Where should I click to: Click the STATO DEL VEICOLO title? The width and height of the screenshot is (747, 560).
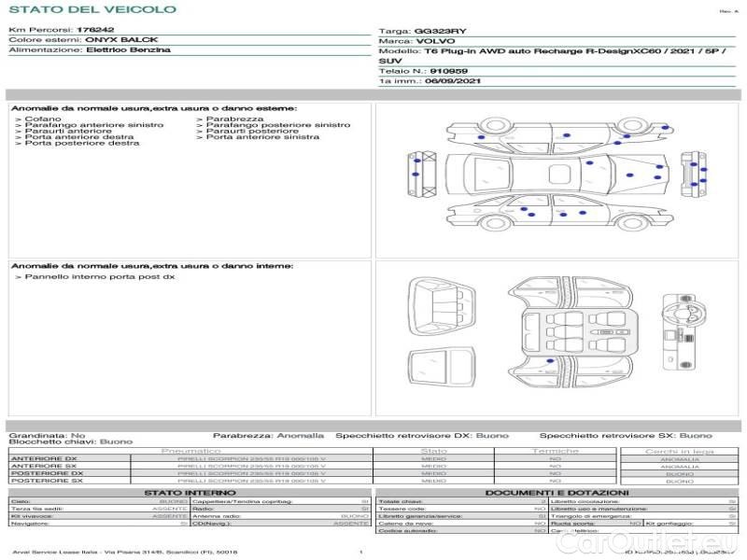coord(92,9)
